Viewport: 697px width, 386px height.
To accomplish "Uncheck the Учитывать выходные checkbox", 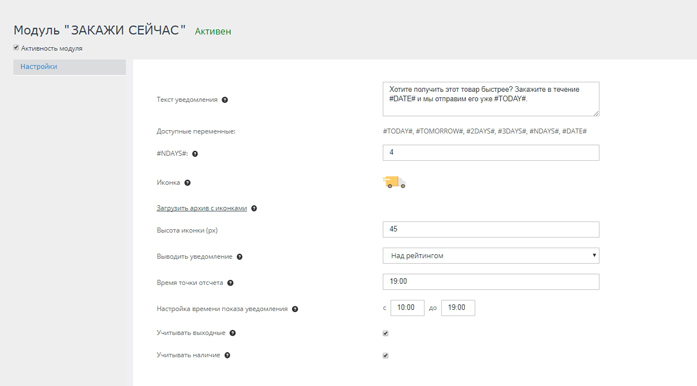I will click(x=385, y=333).
